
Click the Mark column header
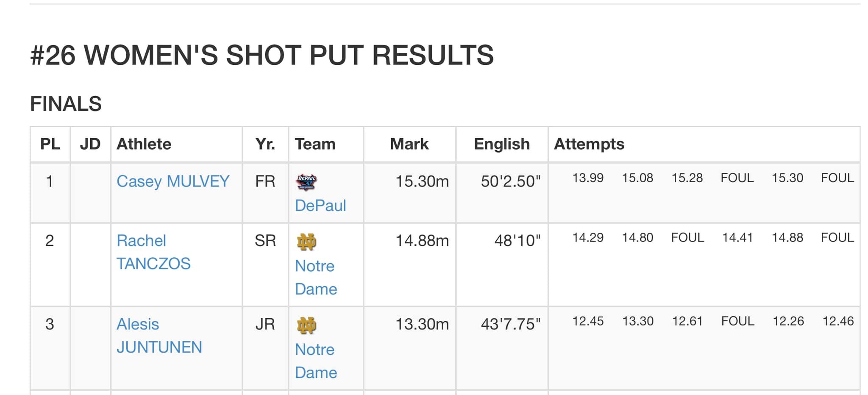coord(409,144)
